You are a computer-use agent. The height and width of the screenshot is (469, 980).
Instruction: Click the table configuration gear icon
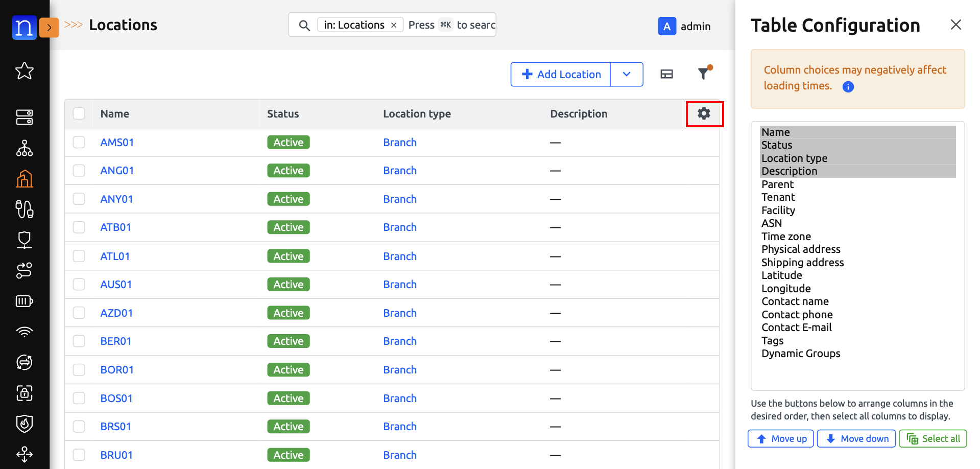(x=704, y=113)
